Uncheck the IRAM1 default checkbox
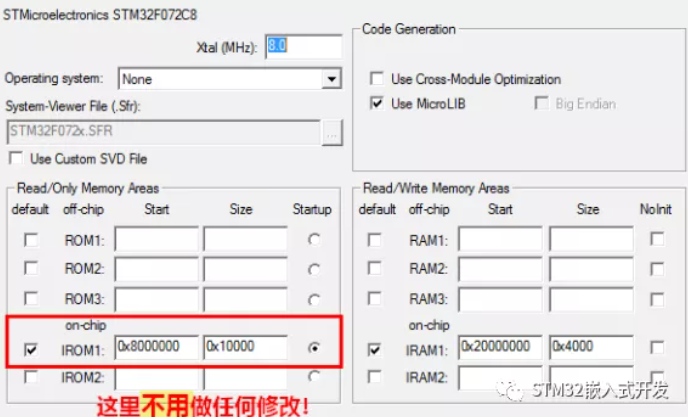 374,349
